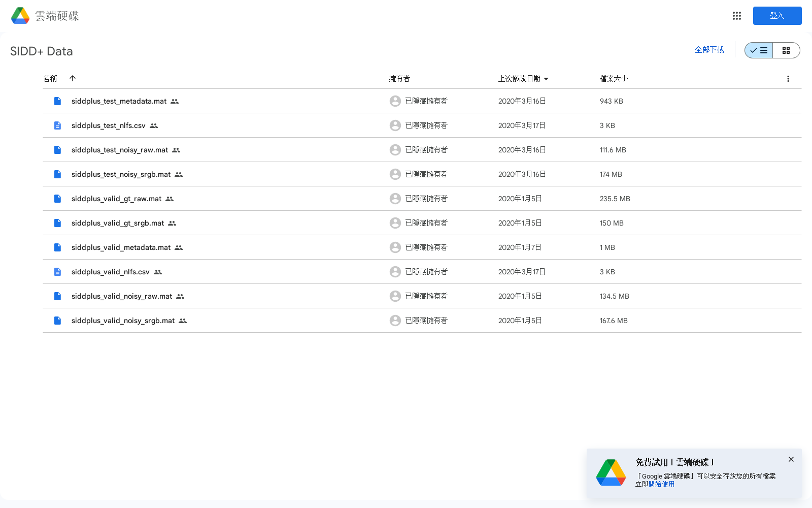Click the 235.5 MB size cell
The image size is (812, 508).
(x=615, y=199)
